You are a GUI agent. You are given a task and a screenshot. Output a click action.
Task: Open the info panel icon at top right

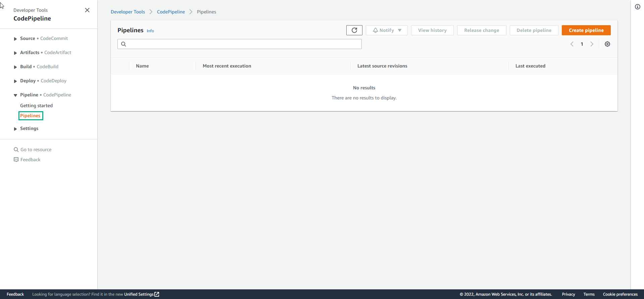[x=637, y=7]
